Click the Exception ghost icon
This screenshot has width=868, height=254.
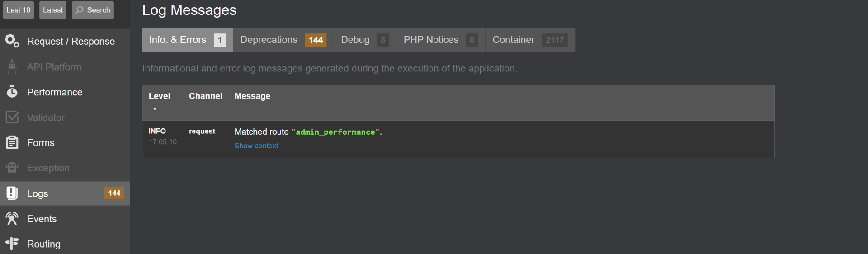12,168
